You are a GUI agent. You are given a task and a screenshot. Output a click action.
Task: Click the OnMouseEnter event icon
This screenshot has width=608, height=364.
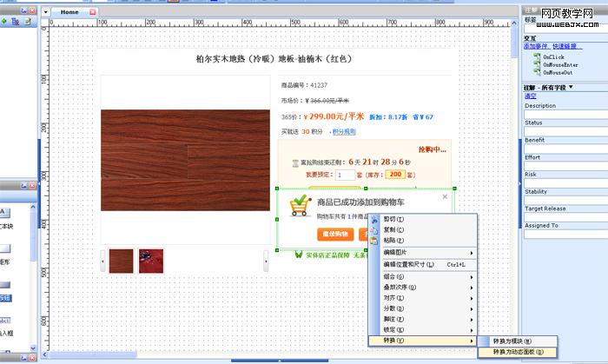click(x=539, y=64)
